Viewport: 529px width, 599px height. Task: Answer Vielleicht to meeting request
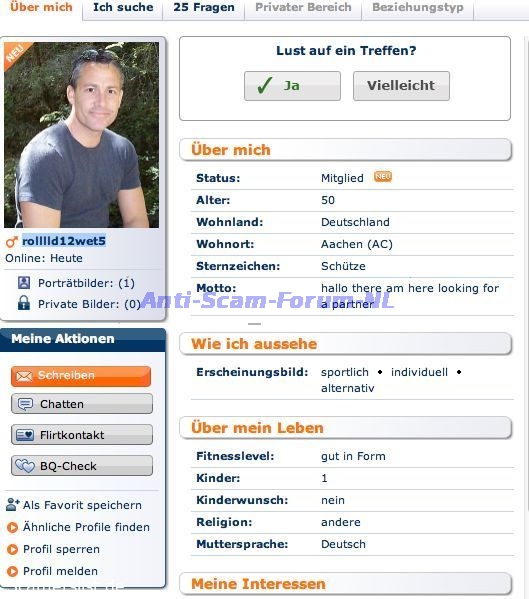tap(401, 86)
